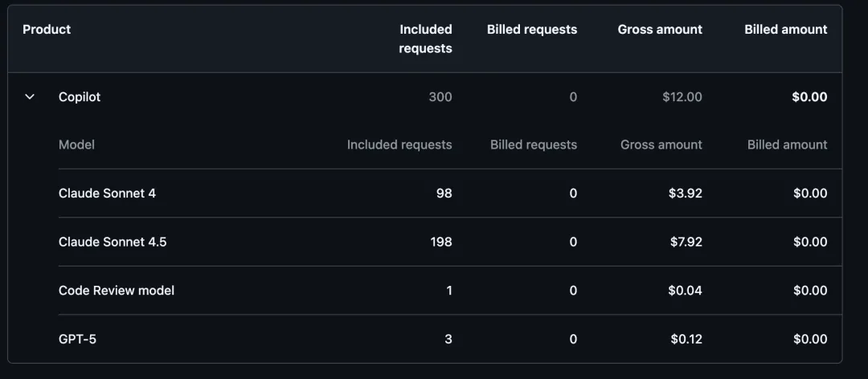Click Claude Sonnet 4's $3.92 gross amount

[686, 194]
